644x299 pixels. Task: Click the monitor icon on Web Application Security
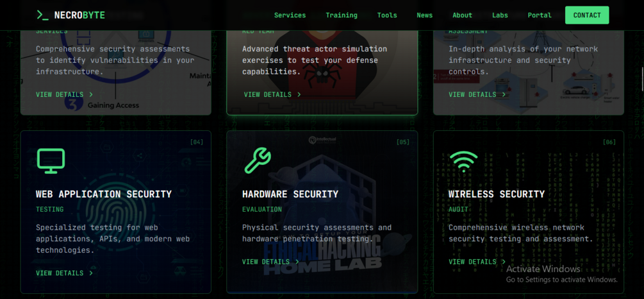click(51, 161)
